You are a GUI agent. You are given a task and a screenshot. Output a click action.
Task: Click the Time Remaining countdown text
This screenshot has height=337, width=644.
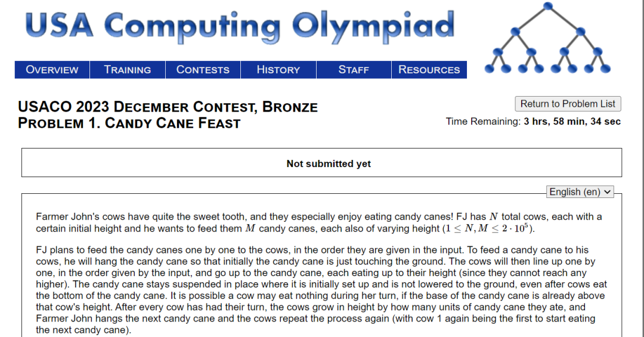pos(533,122)
